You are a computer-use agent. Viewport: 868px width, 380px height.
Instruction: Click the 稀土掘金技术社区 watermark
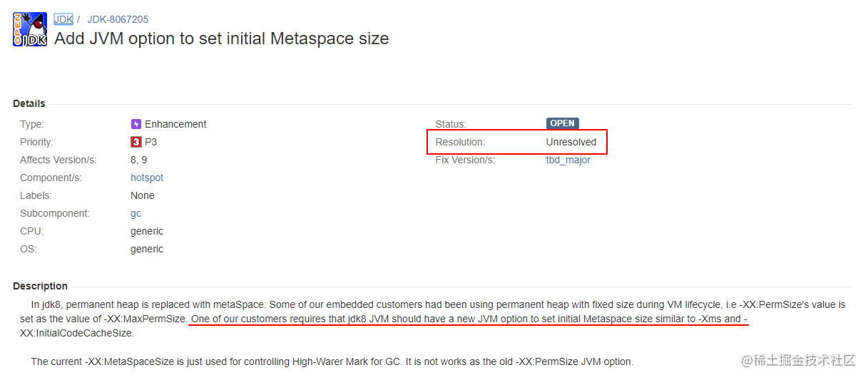pyautogui.click(x=798, y=361)
